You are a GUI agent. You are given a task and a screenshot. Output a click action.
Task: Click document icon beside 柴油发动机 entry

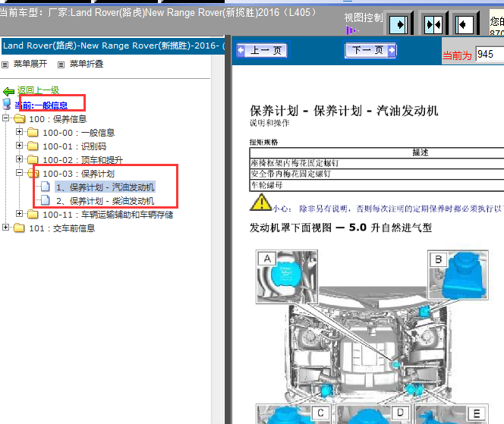coord(46,200)
